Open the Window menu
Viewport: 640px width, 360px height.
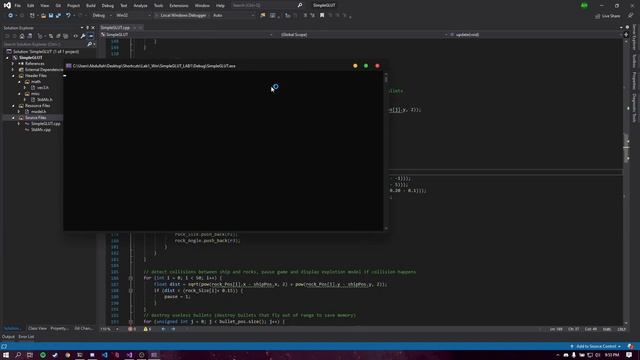click(202, 6)
